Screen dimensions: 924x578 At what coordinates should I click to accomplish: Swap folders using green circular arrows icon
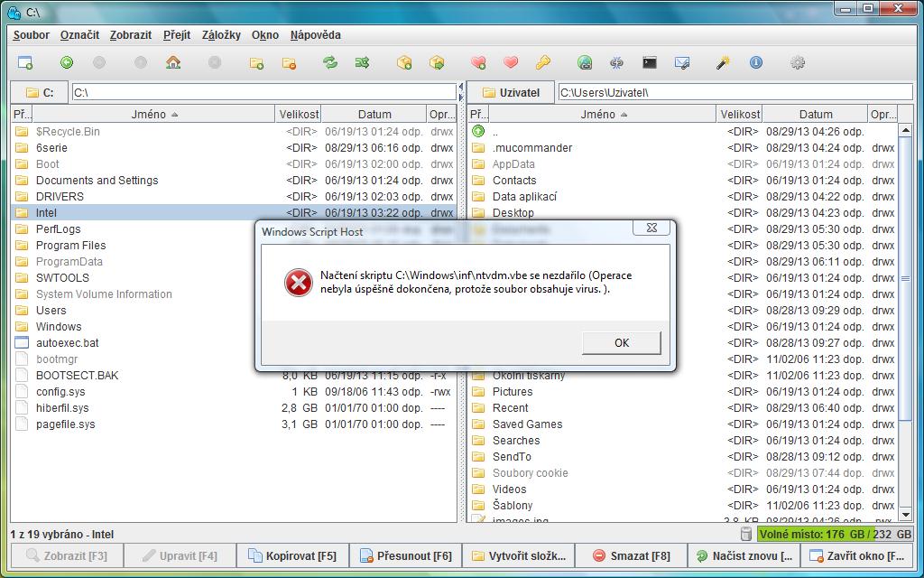pos(330,62)
